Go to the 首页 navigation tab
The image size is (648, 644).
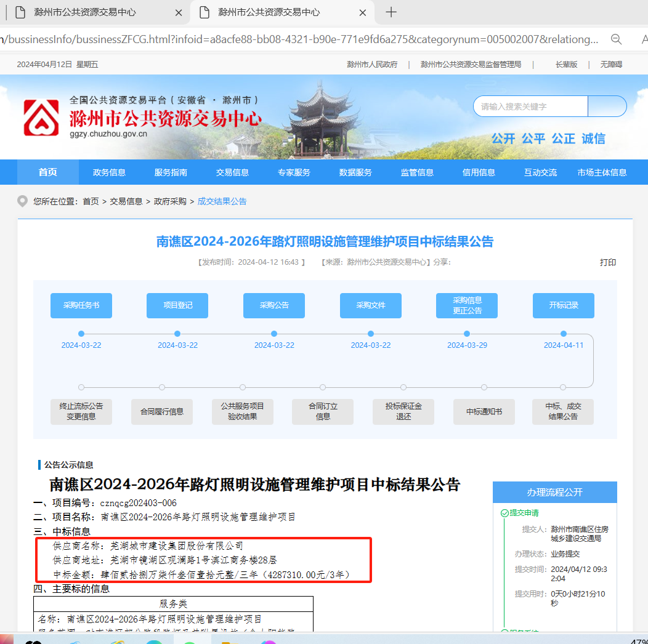48,172
